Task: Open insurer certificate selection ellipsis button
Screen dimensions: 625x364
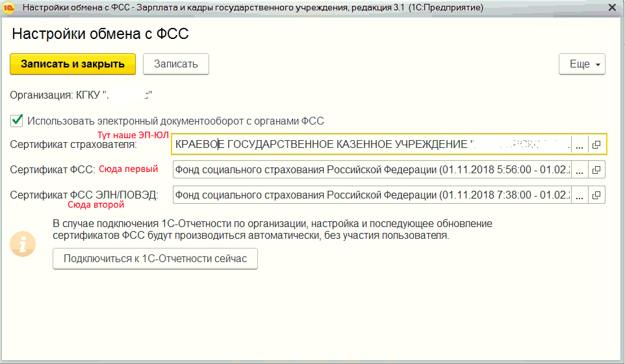Action: [x=580, y=144]
